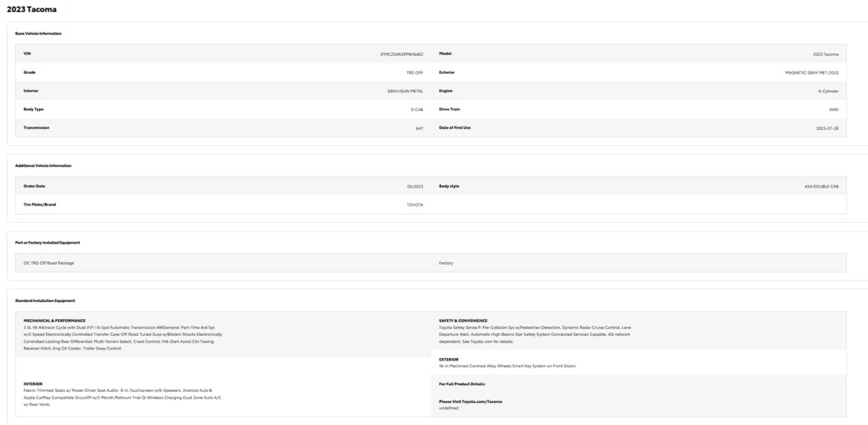Click 'Please Visit Toyota.com/Tacoma' text
Screen dimensions: 868x425
tap(471, 402)
